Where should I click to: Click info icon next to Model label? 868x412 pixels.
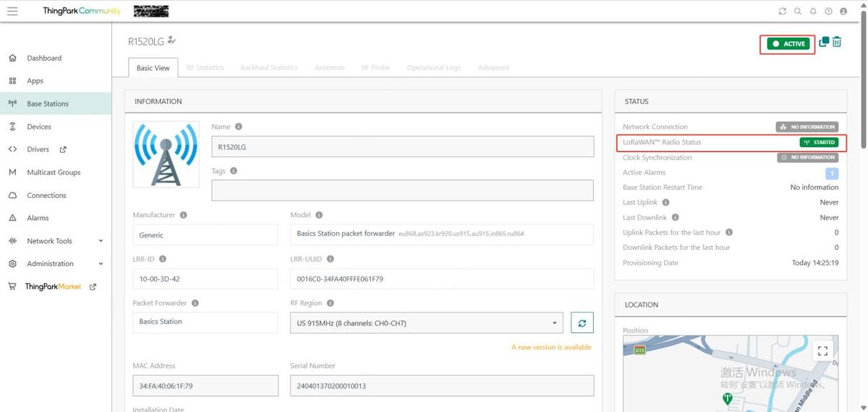[x=319, y=215]
